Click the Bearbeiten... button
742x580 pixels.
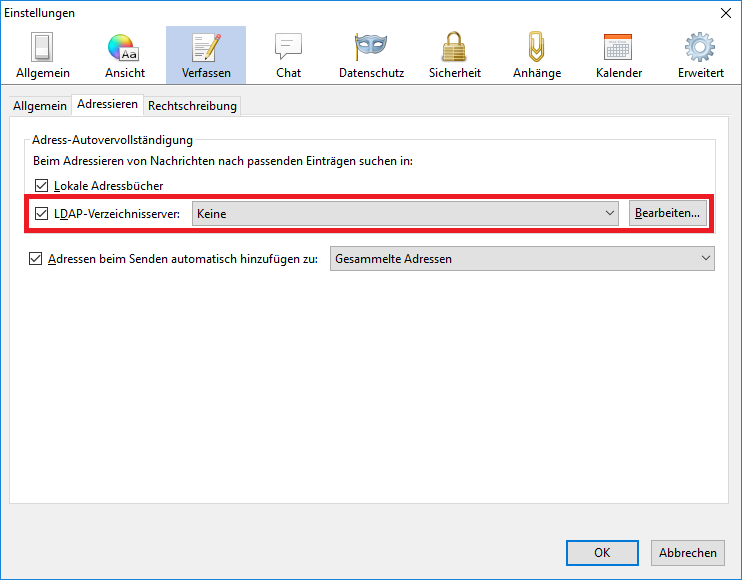(668, 213)
